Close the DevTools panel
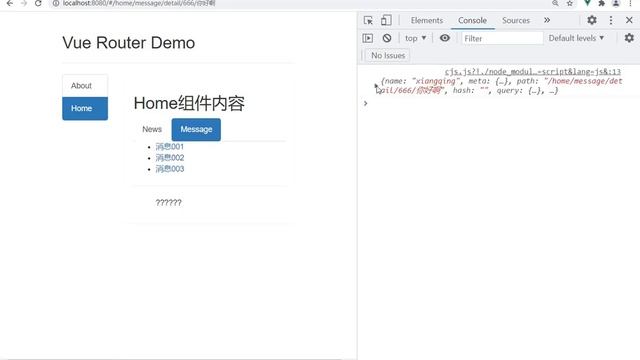640x360 pixels. coord(629,20)
